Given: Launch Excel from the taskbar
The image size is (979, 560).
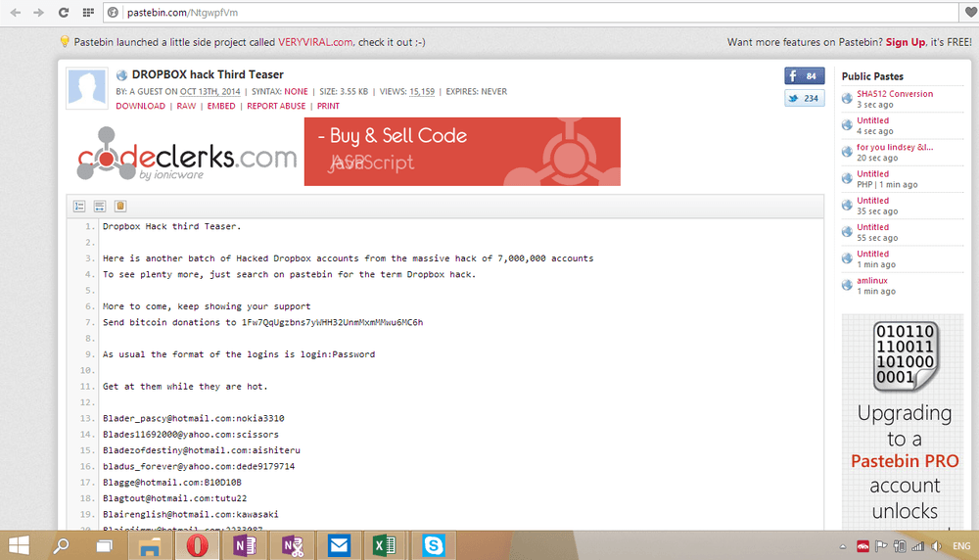Looking at the screenshot, I should [385, 545].
